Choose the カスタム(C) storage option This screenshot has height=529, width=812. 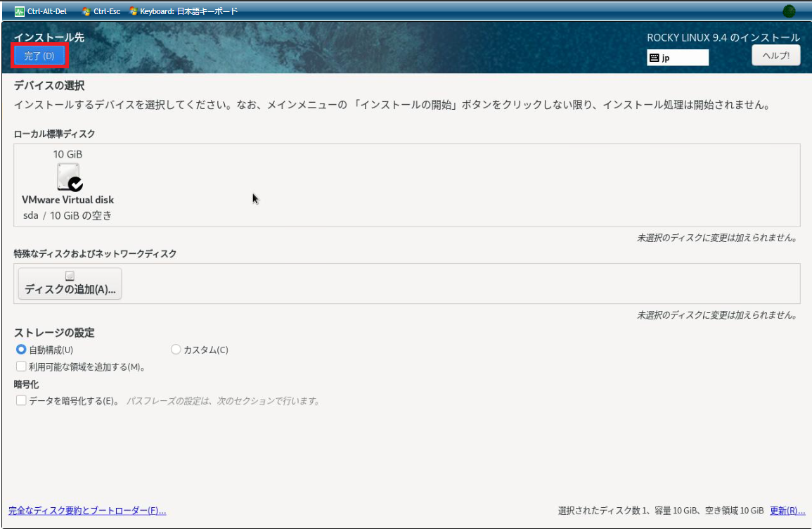click(x=176, y=350)
